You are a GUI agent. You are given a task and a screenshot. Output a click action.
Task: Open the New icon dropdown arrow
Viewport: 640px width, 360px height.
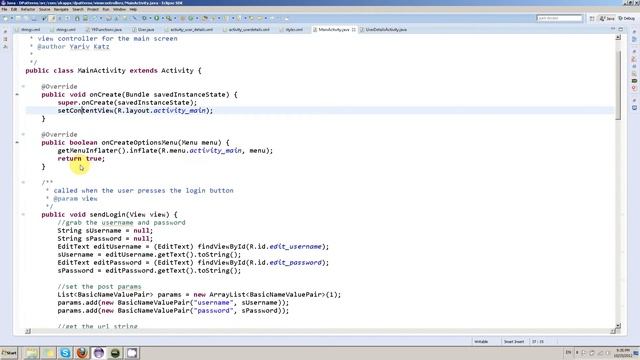pos(11,18)
